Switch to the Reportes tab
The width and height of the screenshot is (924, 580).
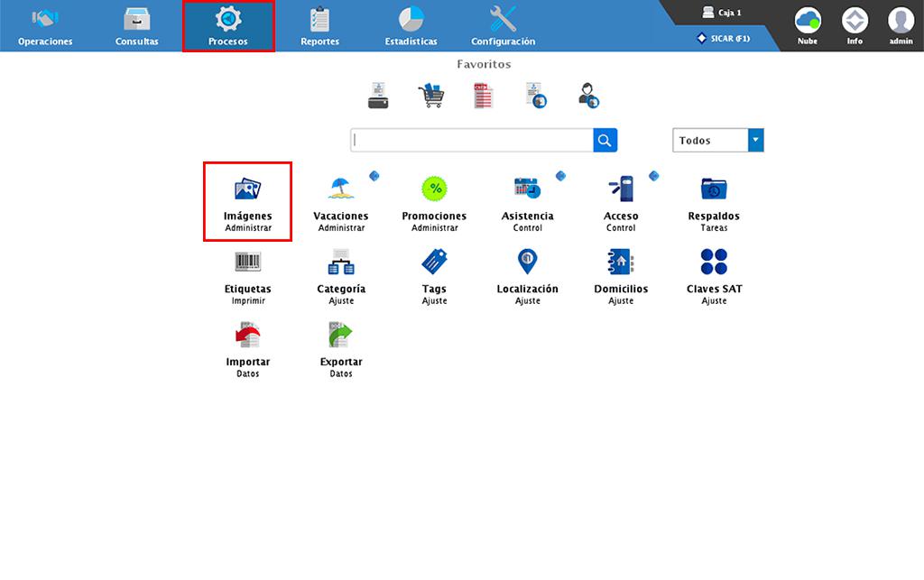[319, 26]
